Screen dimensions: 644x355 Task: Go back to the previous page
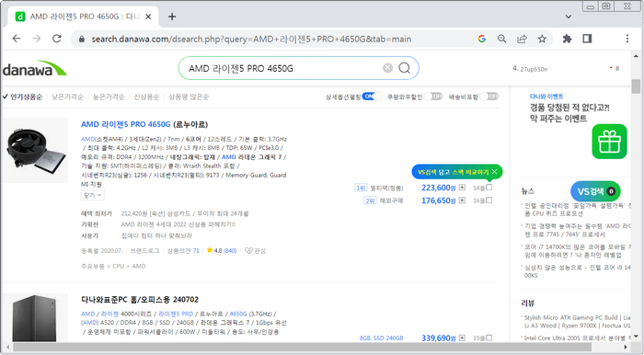(x=17, y=39)
